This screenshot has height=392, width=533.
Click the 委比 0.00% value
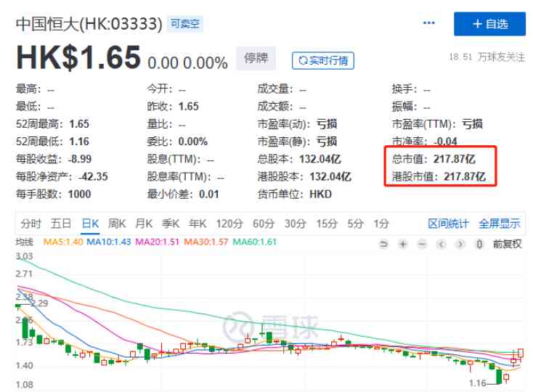(x=192, y=142)
